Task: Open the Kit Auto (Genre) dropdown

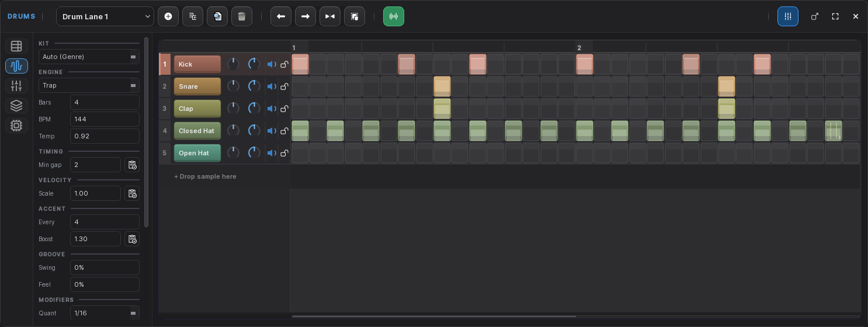Action: (89, 57)
